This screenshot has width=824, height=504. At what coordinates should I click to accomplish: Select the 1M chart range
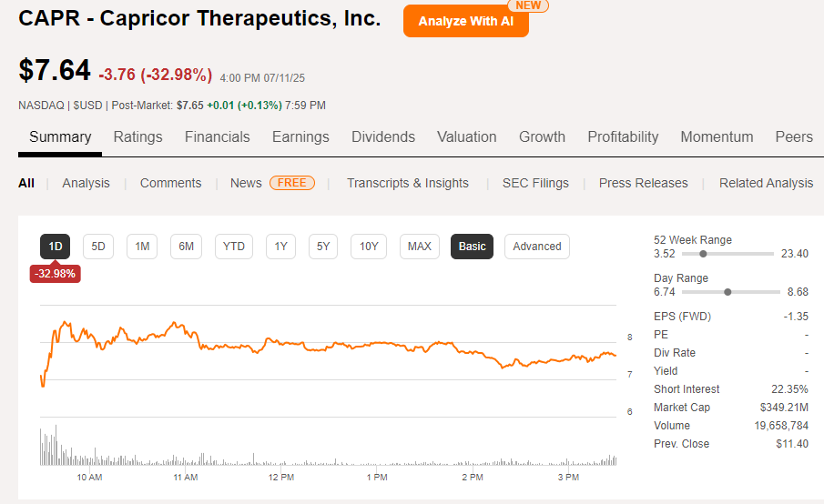(142, 247)
